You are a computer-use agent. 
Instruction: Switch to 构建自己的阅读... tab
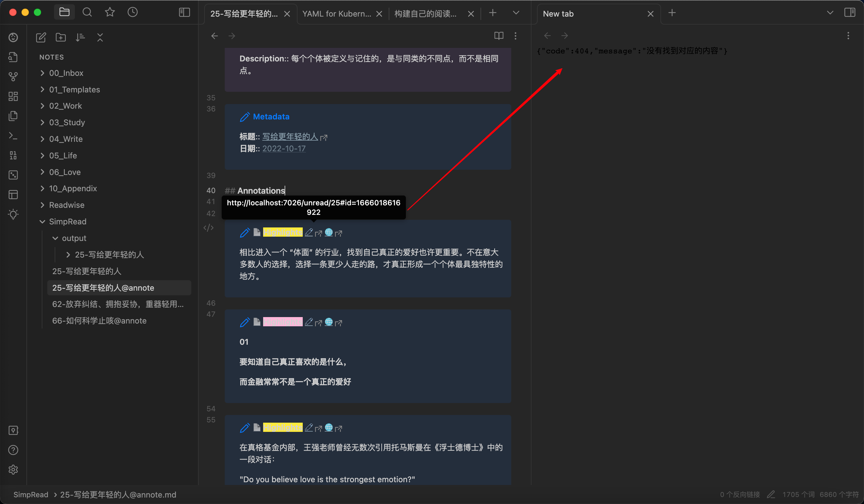426,14
